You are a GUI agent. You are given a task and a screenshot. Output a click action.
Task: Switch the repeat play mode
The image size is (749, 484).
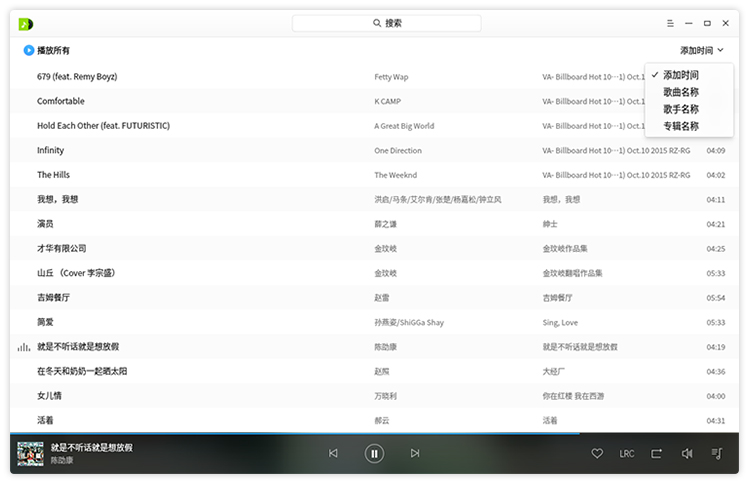[x=656, y=453]
